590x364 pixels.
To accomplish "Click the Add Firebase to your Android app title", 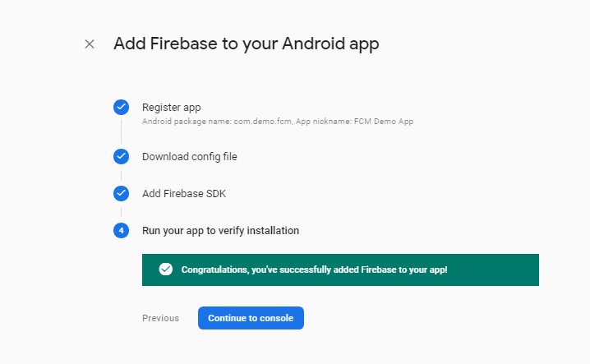I will pos(247,44).
